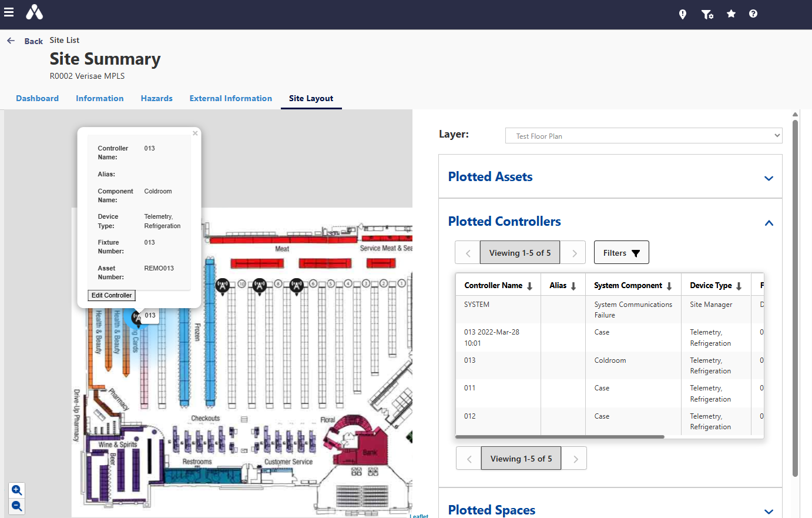Click the location pin icon in header
This screenshot has height=518, width=812.
coord(683,14)
